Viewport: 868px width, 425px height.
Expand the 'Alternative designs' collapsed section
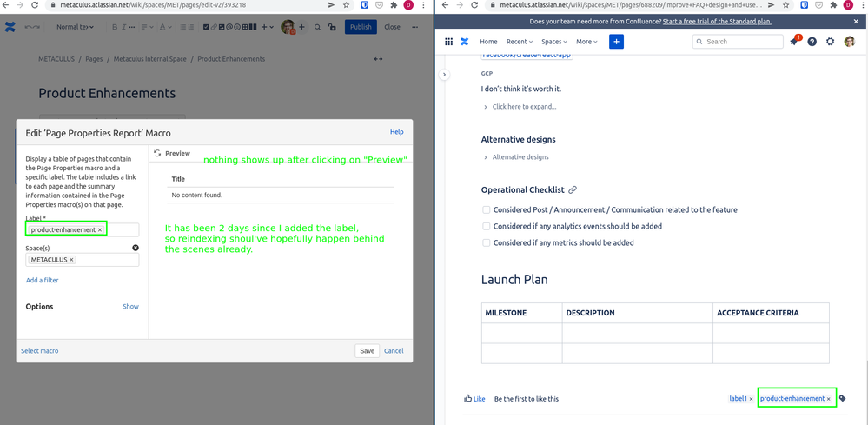[x=520, y=157]
